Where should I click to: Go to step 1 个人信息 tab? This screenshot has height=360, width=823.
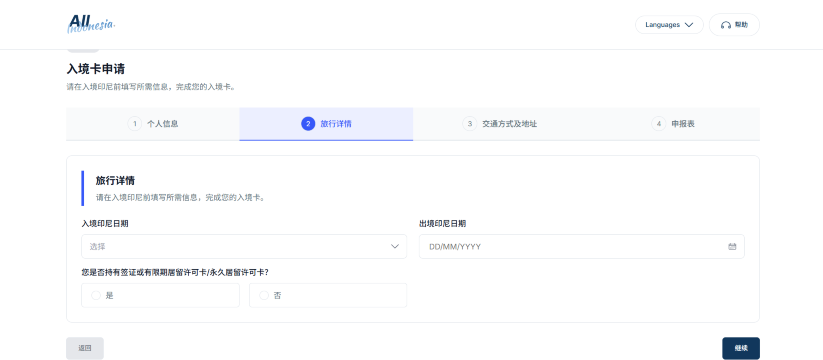point(153,124)
